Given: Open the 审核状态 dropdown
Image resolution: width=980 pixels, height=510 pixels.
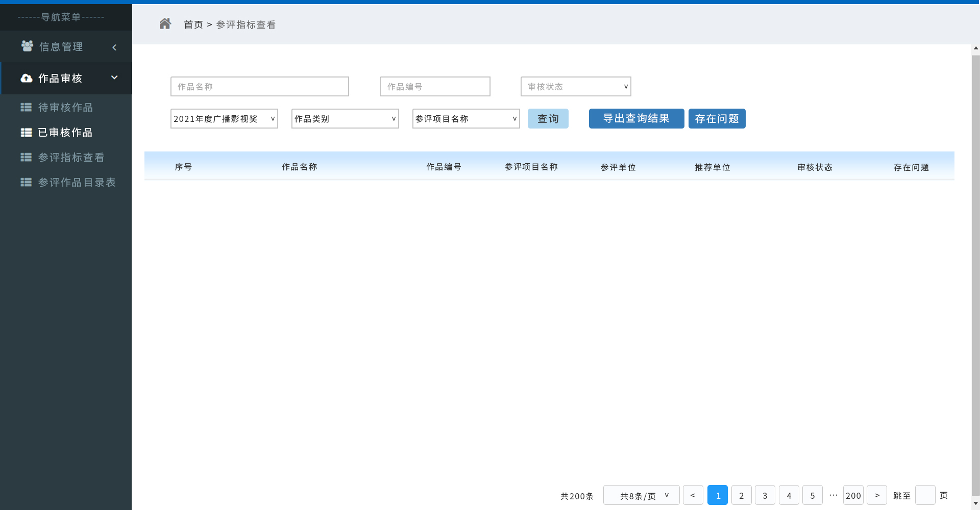Looking at the screenshot, I should click(576, 87).
